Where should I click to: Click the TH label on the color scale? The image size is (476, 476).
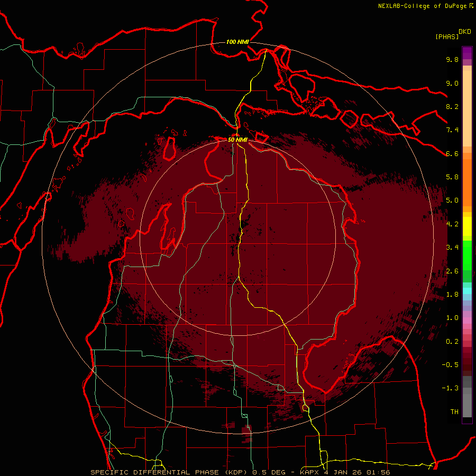pos(454,412)
